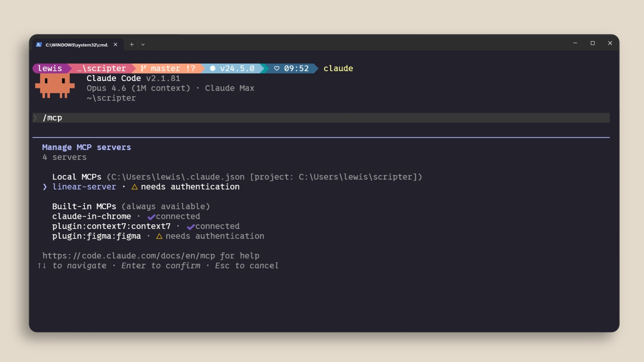The height and width of the screenshot is (362, 644).
Task: Click the git branch icon before master
Action: point(143,68)
